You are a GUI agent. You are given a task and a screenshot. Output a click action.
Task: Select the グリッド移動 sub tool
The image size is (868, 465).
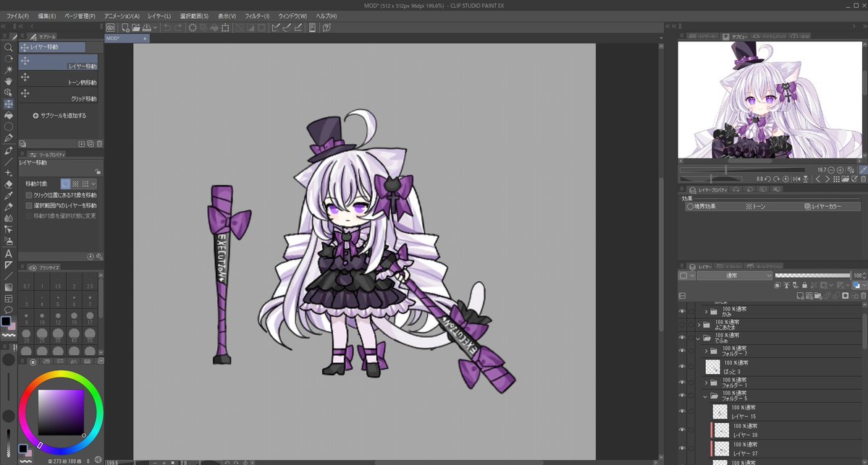click(x=59, y=95)
